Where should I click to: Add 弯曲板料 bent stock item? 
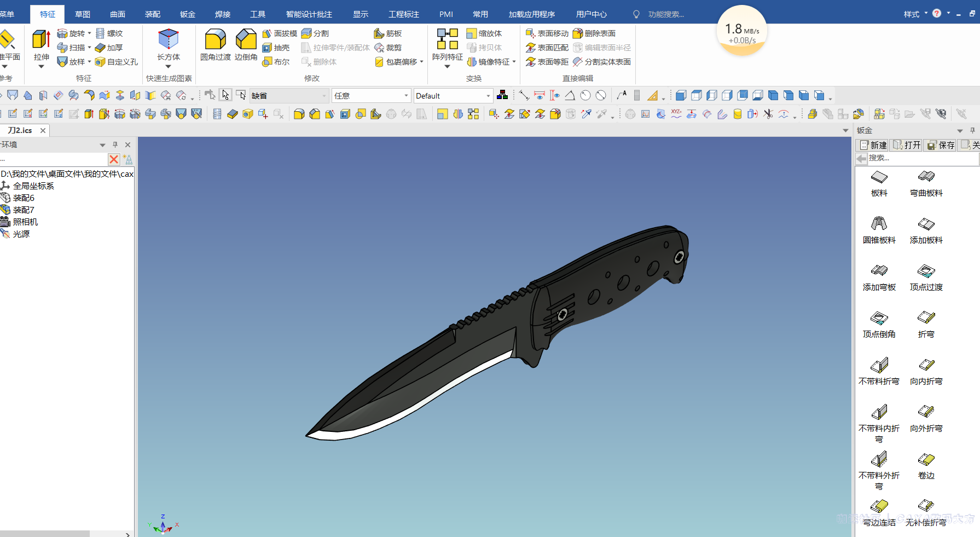tap(926, 183)
